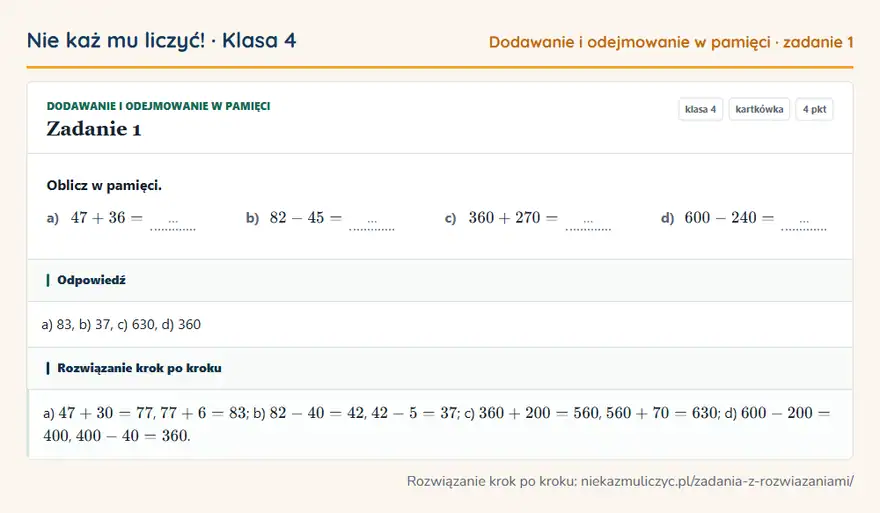This screenshot has height=513, width=880.
Task: Click the answer blank for 360 + 270
Action: 588,222
